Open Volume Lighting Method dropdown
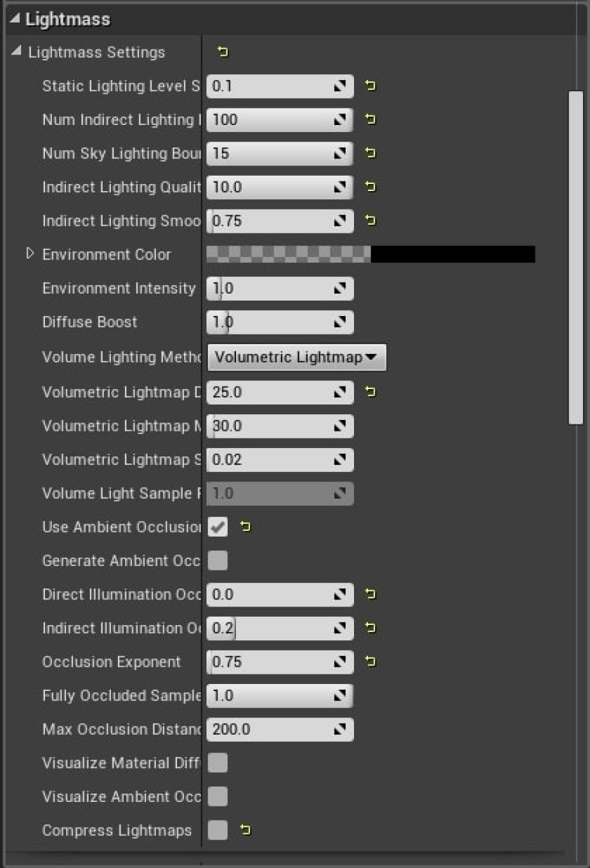The image size is (590, 868). pyautogui.click(x=296, y=358)
